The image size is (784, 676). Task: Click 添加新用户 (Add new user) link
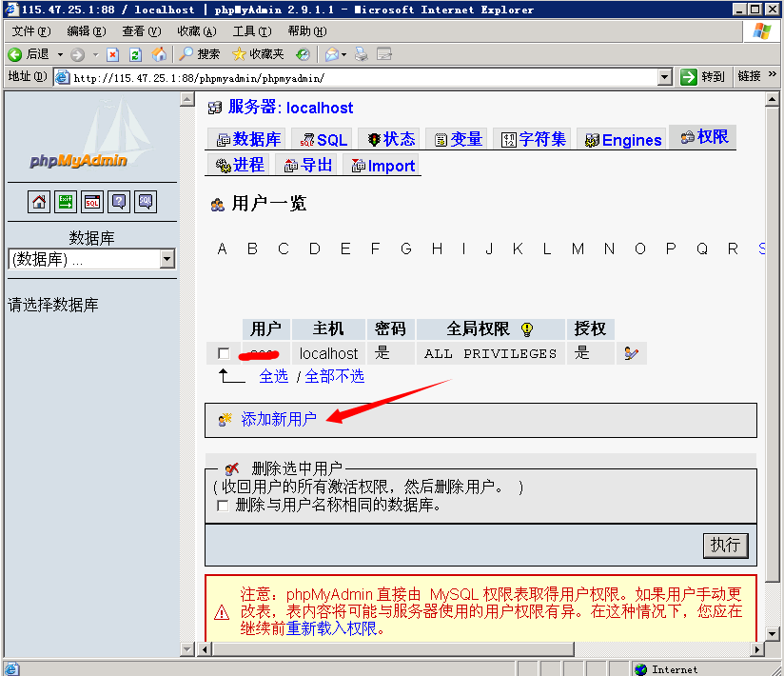[279, 419]
